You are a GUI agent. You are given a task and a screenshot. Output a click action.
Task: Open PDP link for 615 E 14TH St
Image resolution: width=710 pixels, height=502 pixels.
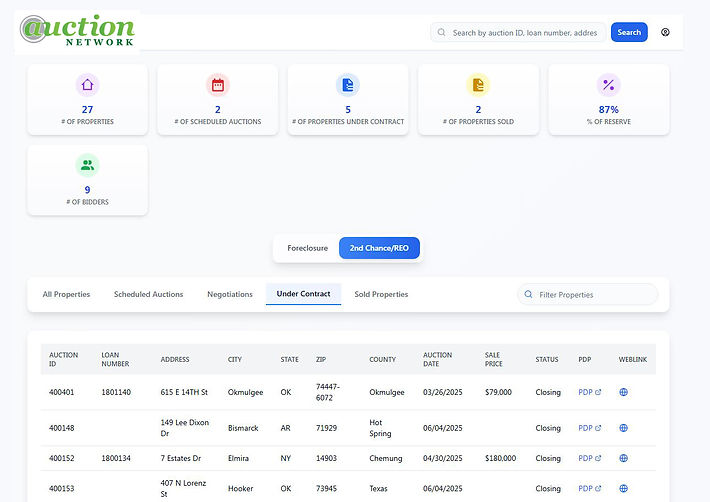[590, 392]
